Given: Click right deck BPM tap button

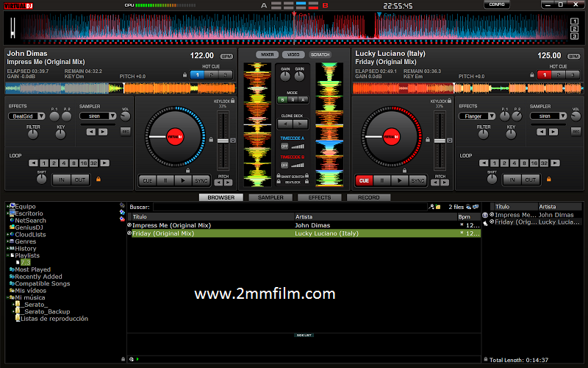Looking at the screenshot, I should [574, 57].
